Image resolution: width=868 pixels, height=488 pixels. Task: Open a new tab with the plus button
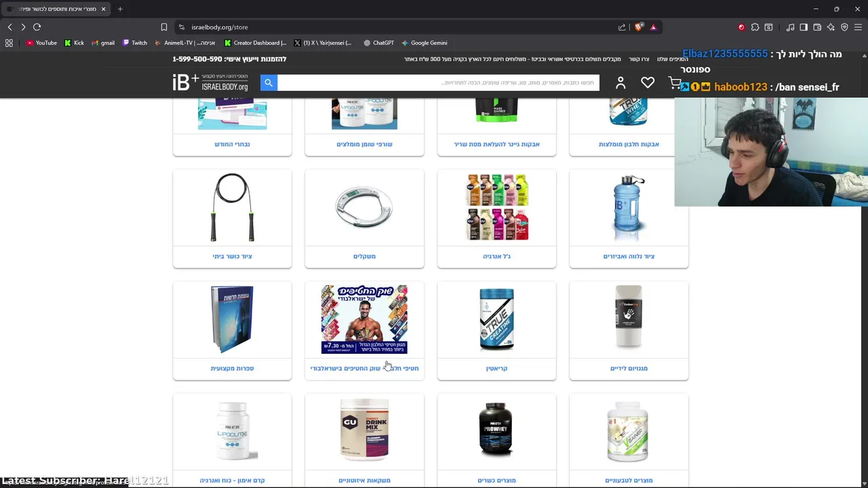[x=120, y=9]
